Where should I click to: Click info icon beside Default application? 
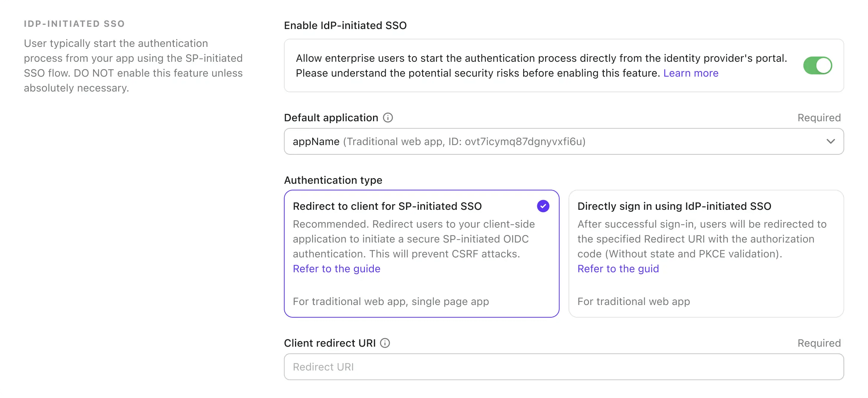[x=388, y=118]
